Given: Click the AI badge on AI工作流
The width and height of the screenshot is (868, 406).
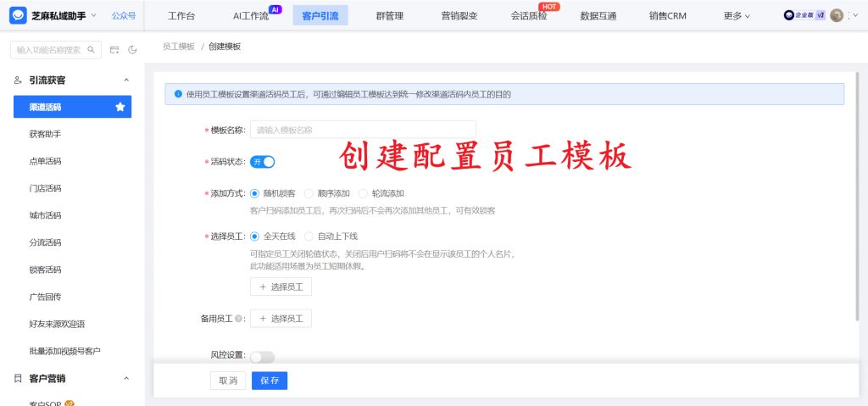Looking at the screenshot, I should 275,9.
